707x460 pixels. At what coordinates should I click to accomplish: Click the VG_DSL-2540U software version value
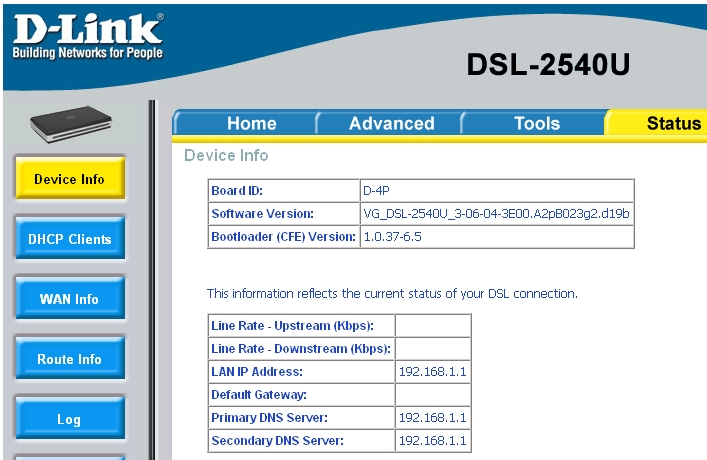click(496, 213)
